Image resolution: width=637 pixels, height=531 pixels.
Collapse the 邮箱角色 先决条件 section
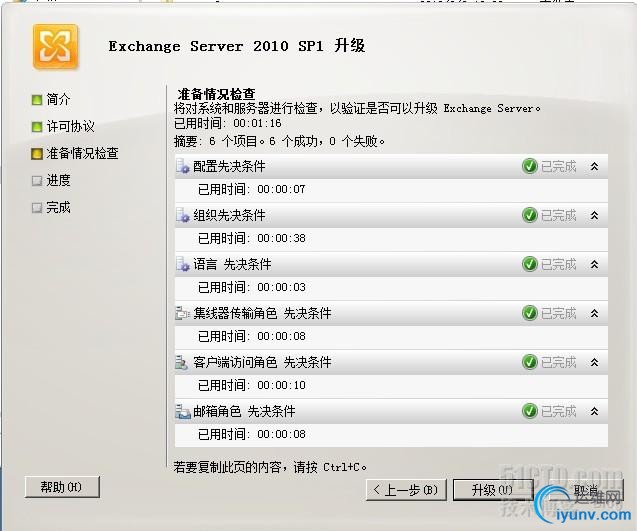coord(594,411)
